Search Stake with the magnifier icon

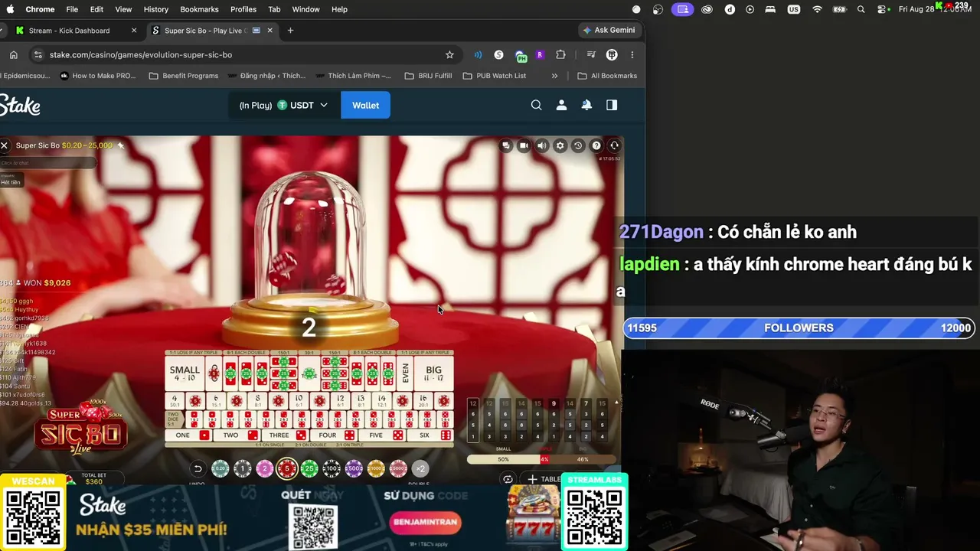[x=537, y=106]
